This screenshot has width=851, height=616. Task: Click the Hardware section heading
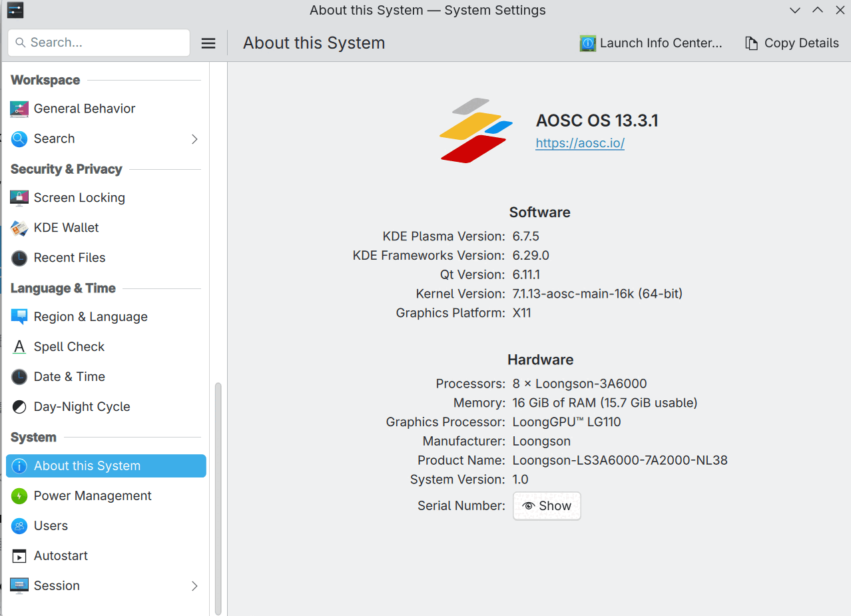[540, 360]
